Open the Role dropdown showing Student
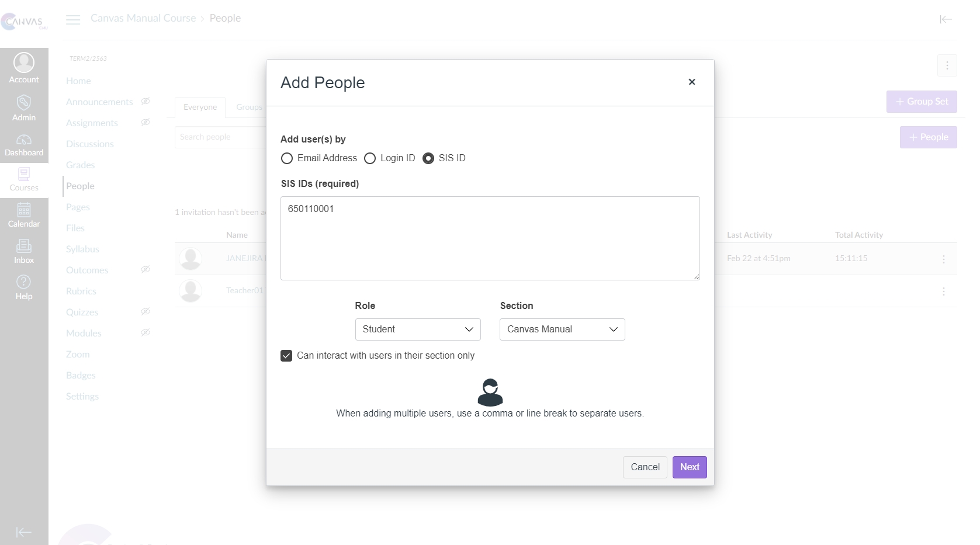Image resolution: width=980 pixels, height=545 pixels. pos(418,329)
